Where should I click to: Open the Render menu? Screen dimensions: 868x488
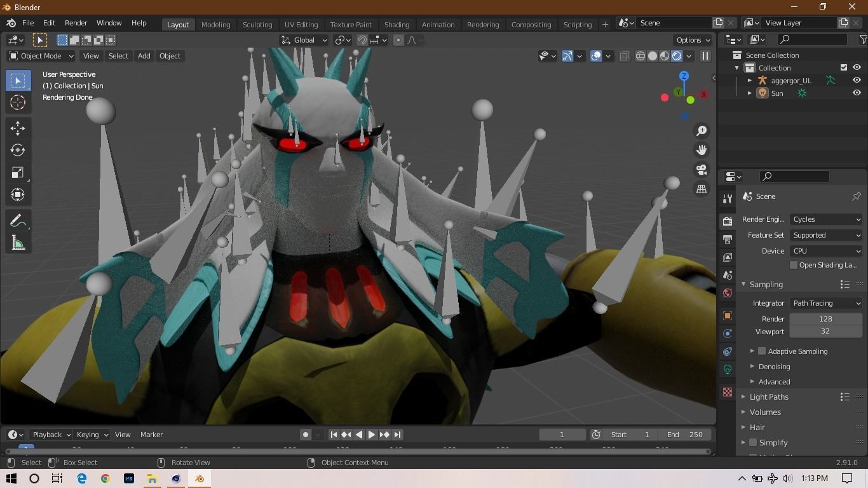pyautogui.click(x=76, y=23)
